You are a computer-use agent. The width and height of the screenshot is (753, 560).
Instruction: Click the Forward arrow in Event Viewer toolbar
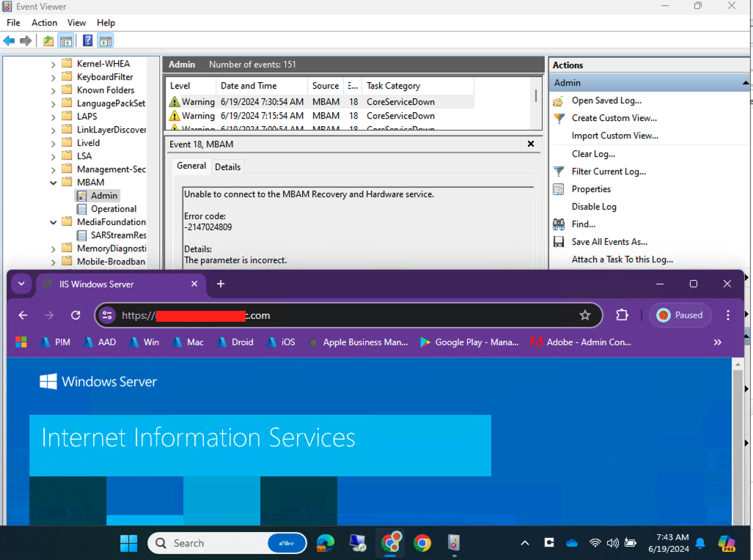[26, 41]
